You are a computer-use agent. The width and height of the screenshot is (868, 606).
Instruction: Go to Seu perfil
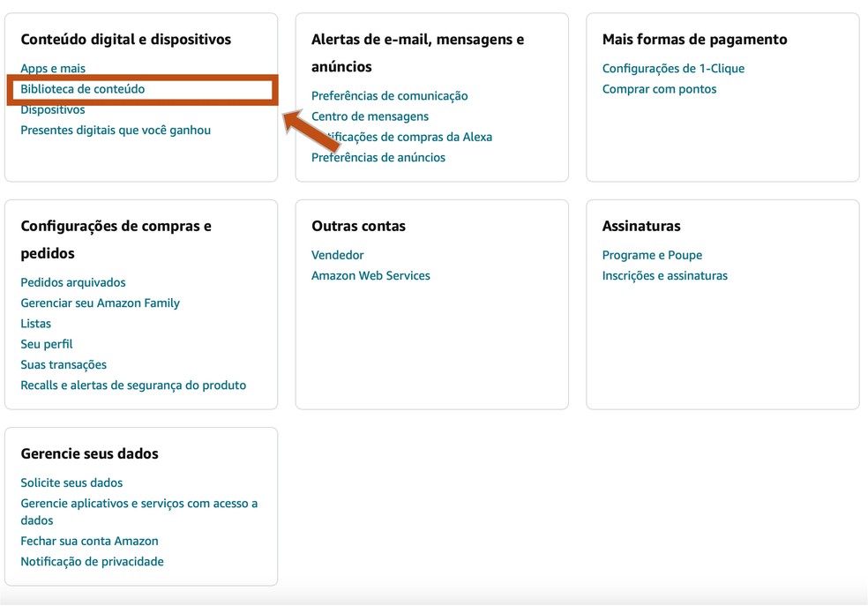coord(46,344)
